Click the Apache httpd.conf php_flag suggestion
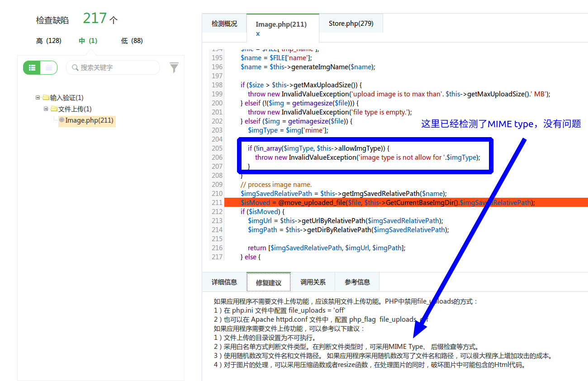The image size is (588, 381). 321,319
